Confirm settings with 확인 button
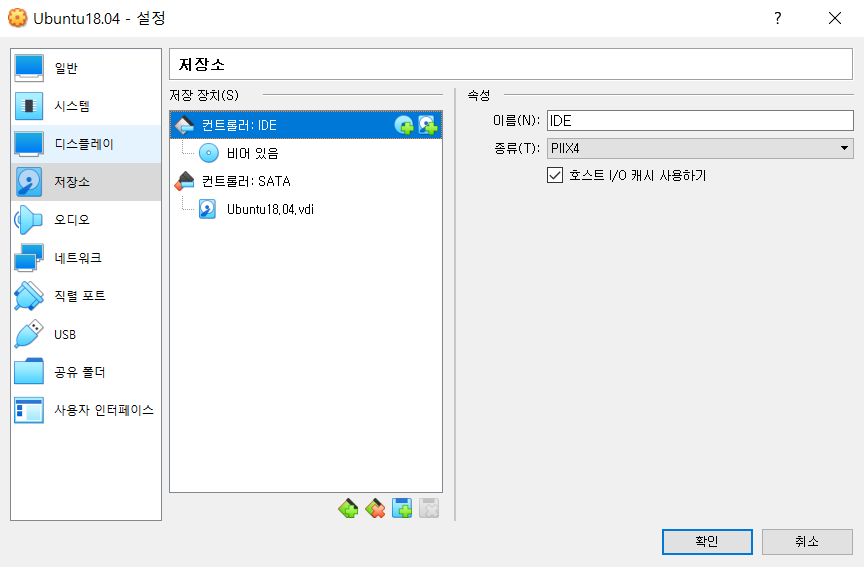This screenshot has width=864, height=567. [707, 542]
